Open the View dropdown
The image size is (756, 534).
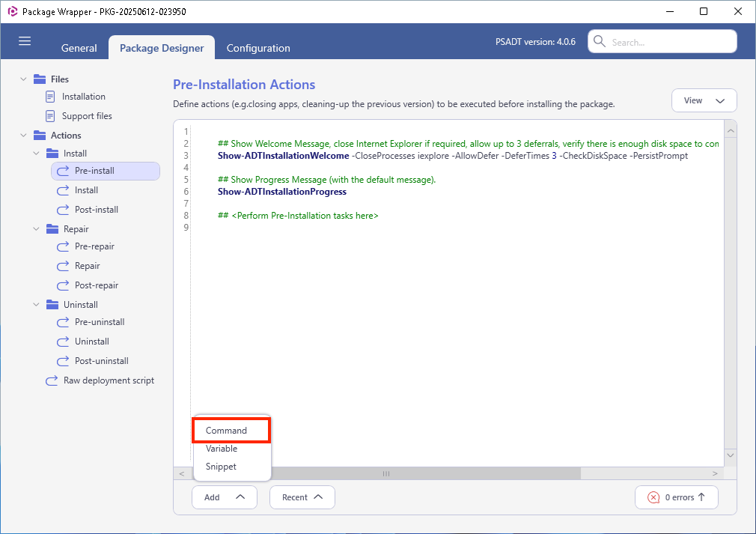point(704,101)
